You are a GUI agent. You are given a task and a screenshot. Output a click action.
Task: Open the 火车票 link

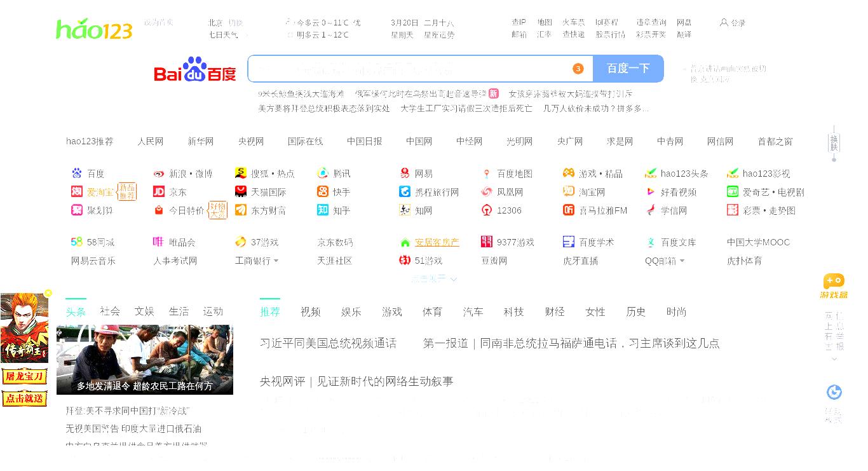click(x=573, y=22)
